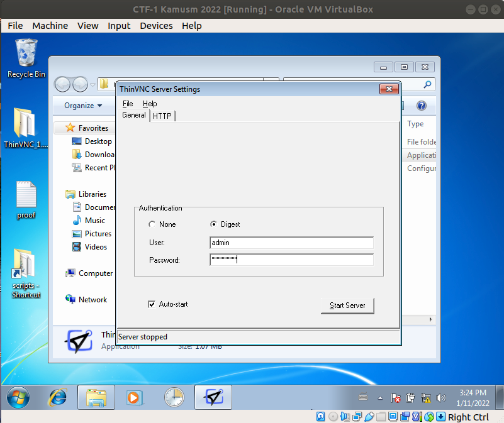This screenshot has height=423, width=504.
Task: Close the ThinVNC Server Settings dialog
Action: click(389, 89)
